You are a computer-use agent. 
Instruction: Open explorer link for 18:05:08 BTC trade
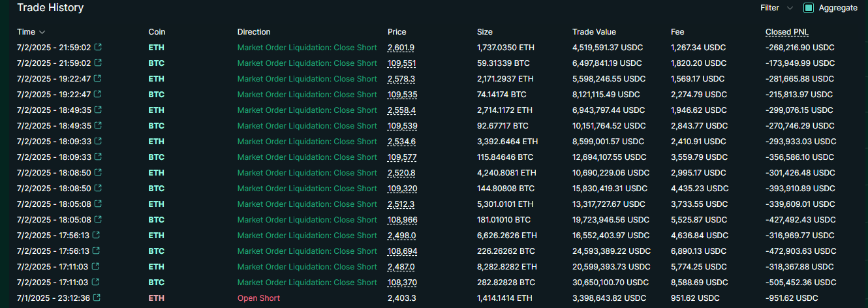coord(98,220)
